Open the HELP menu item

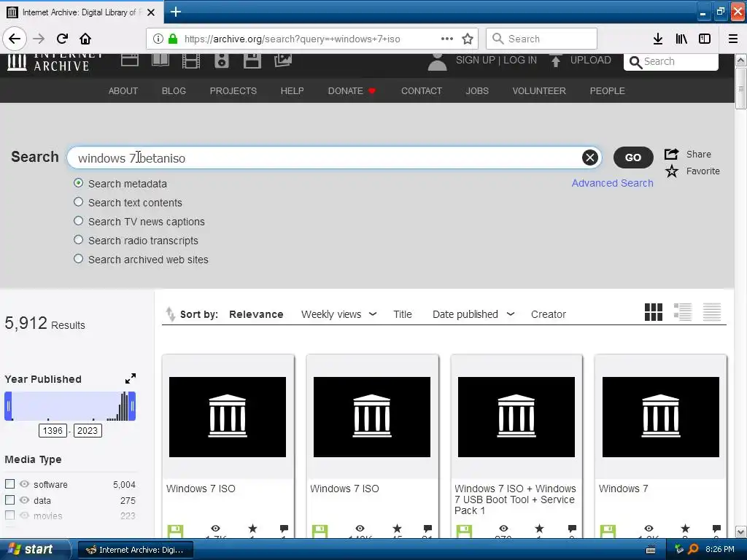point(292,91)
